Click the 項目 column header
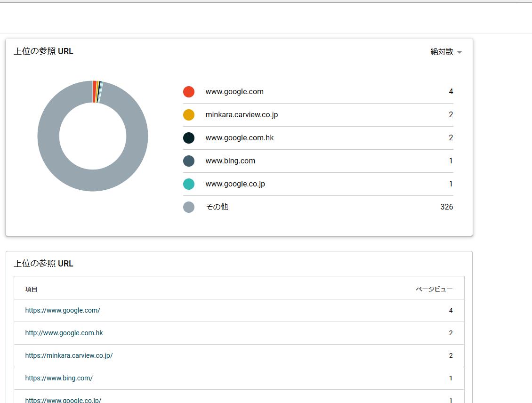Image resolution: width=532 pixels, height=403 pixels. 31,290
